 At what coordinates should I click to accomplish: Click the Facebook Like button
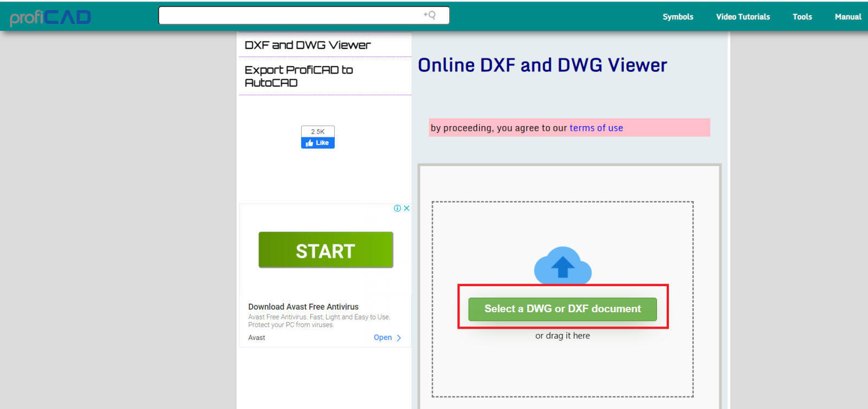click(318, 143)
